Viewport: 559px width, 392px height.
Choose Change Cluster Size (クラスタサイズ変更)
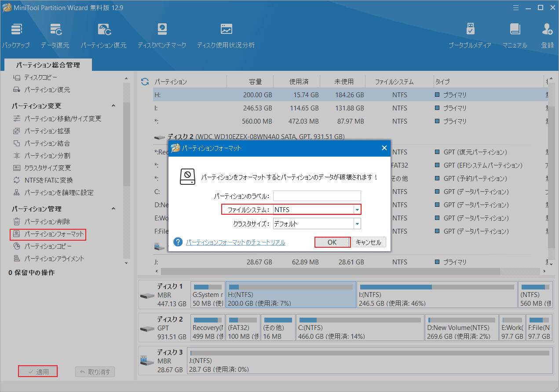(42, 168)
